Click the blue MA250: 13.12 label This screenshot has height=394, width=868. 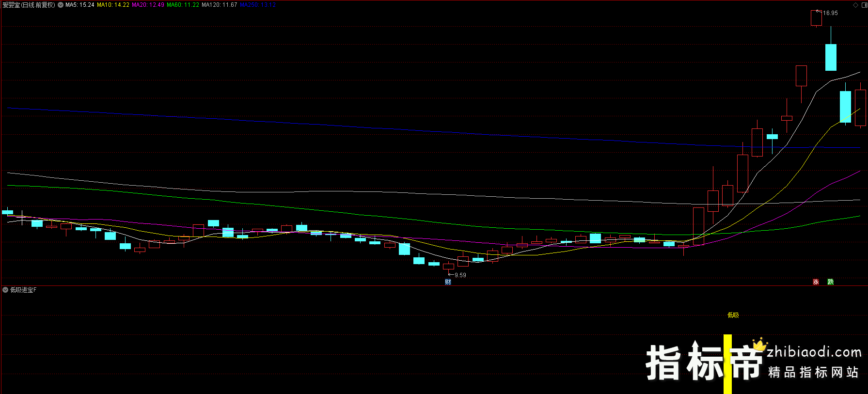coord(258,5)
